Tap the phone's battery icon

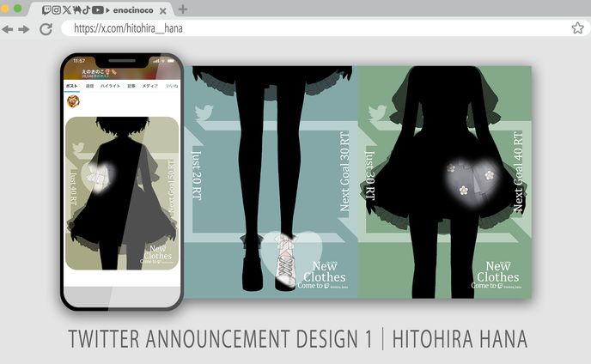click(x=172, y=61)
